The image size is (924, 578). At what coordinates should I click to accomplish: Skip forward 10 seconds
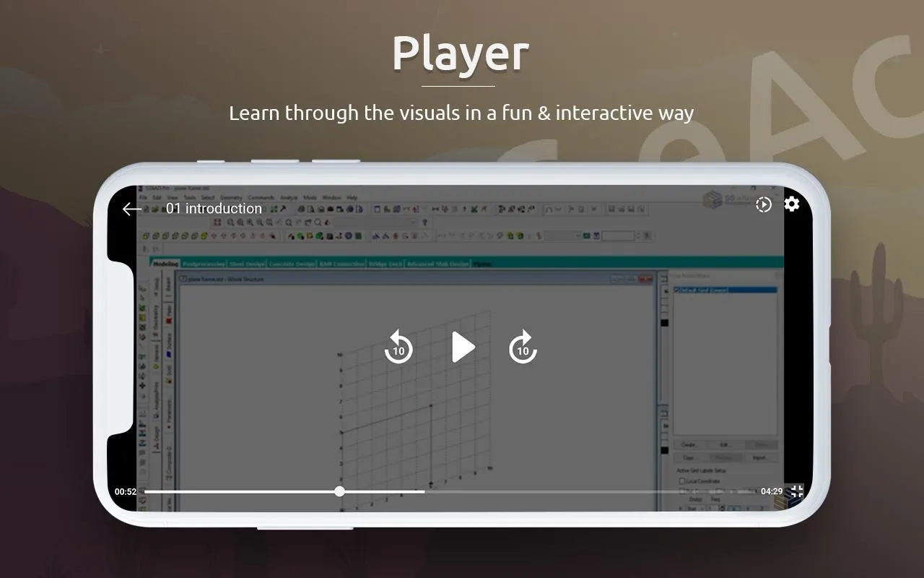point(523,347)
